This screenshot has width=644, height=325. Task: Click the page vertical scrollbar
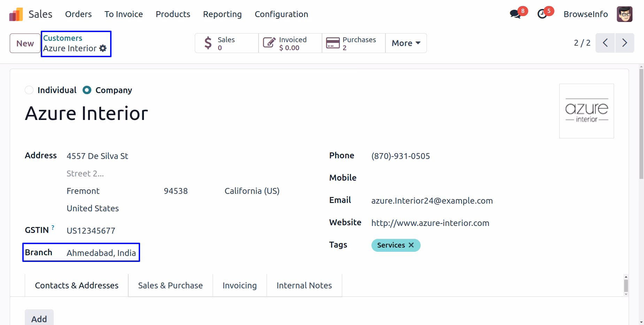(641, 124)
